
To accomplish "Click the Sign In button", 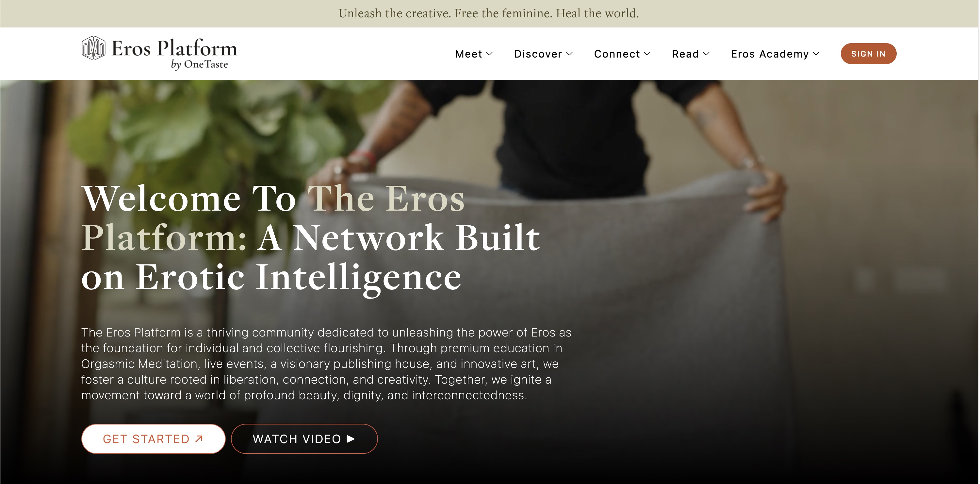I will click(869, 54).
